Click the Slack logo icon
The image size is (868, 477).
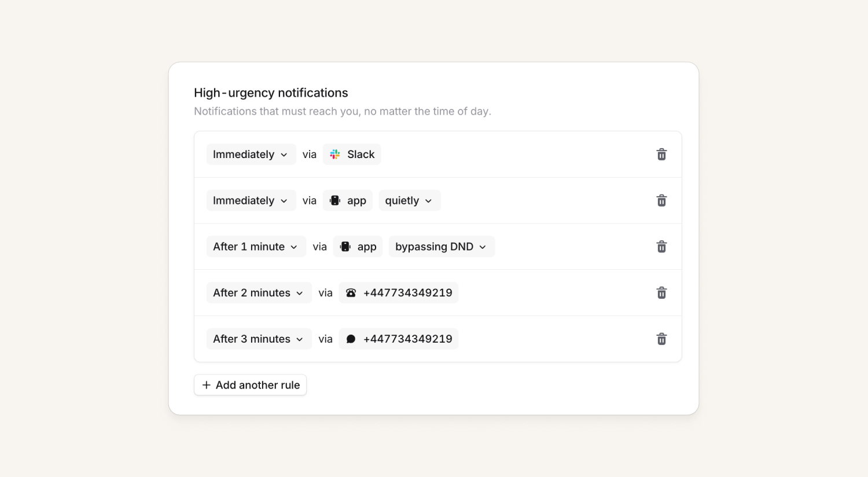335,155
